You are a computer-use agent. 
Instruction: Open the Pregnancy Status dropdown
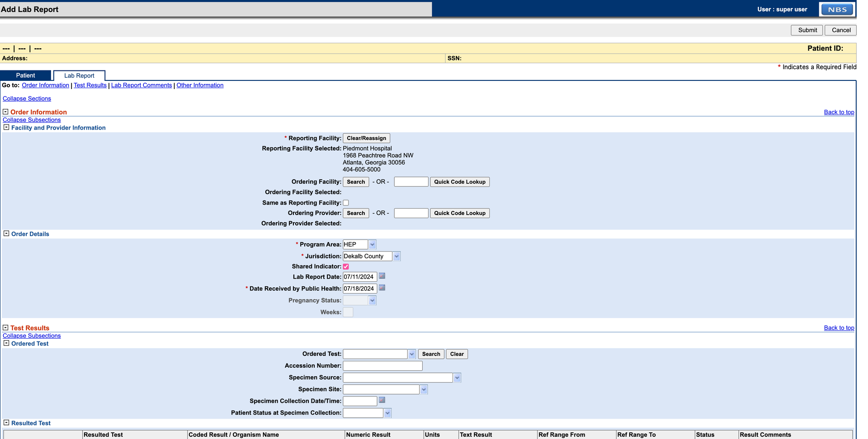[x=372, y=300]
